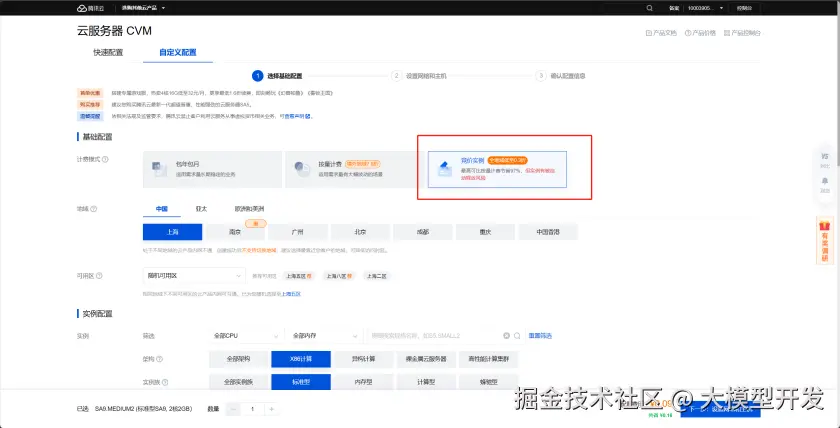Screen dimensions: 840x428
Task: Decrease quantity with minus button
Action: point(233,409)
